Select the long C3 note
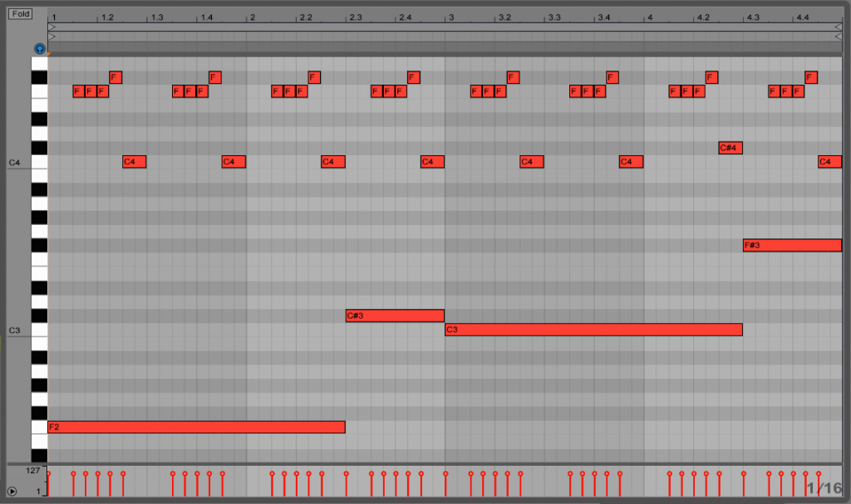Viewport: 851px width, 504px height. (593, 330)
